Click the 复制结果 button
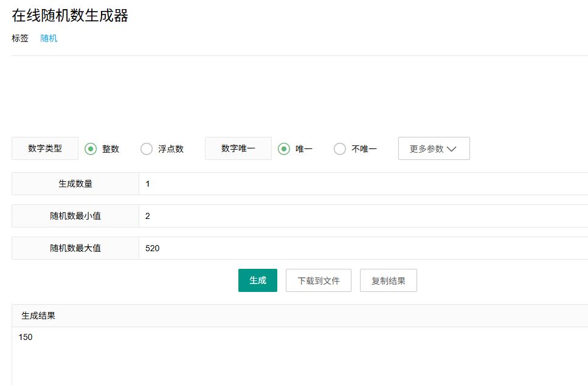Screen dimensions: 588x385 (x=389, y=280)
